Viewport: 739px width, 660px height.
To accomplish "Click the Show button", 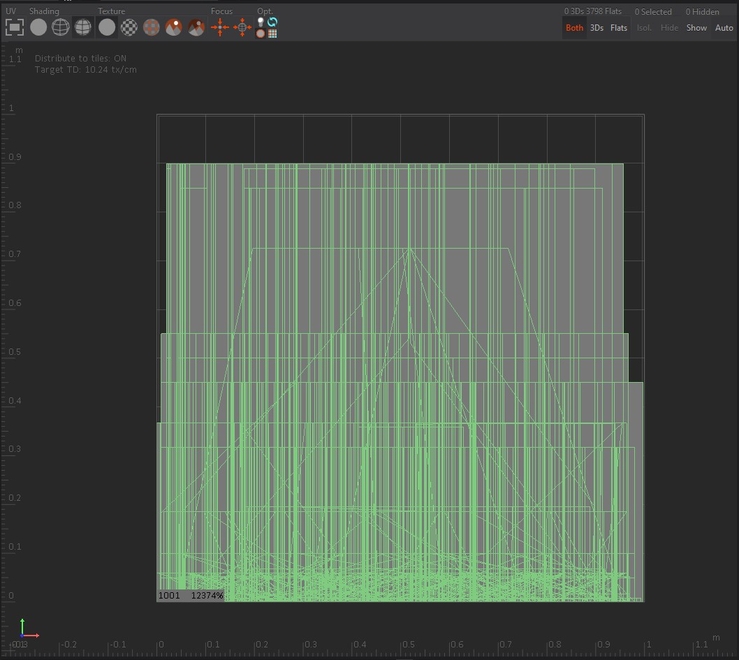I will pyautogui.click(x=696, y=28).
